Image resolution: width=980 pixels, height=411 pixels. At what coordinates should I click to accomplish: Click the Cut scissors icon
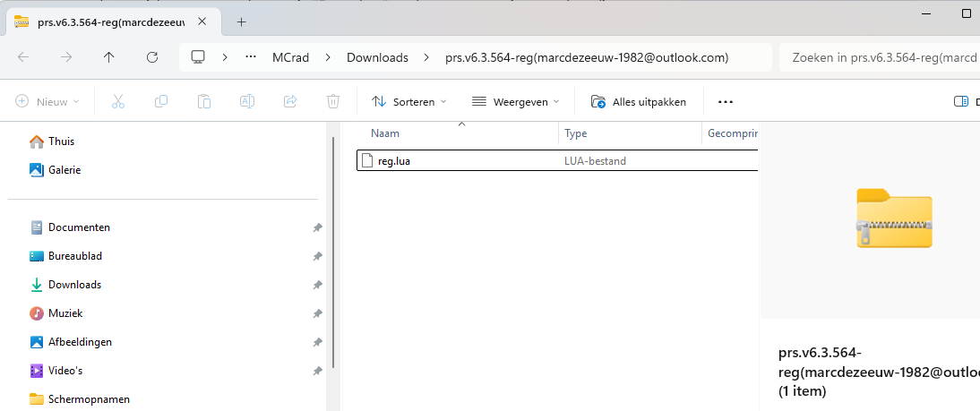click(x=117, y=102)
